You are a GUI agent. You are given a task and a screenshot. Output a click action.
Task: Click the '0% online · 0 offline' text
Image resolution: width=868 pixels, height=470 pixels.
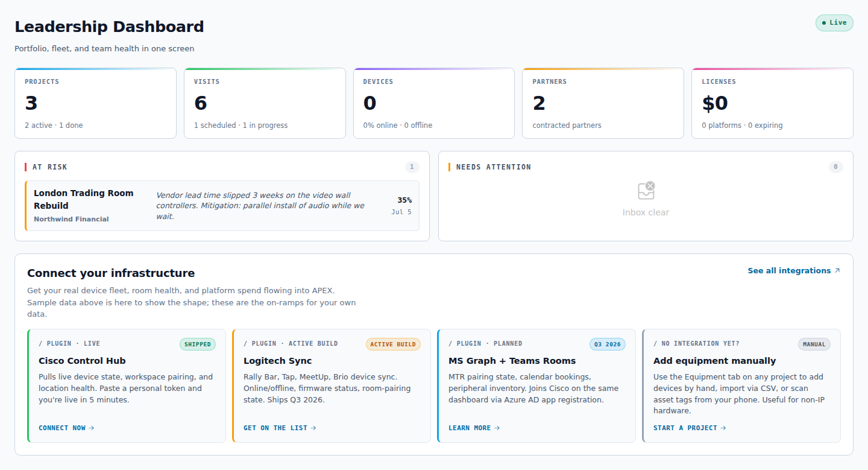click(398, 125)
